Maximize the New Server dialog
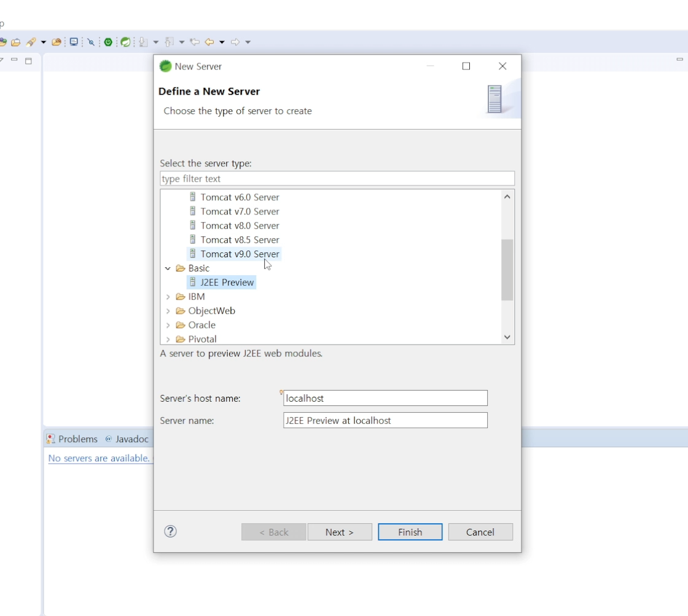The image size is (688, 616). pos(466,66)
